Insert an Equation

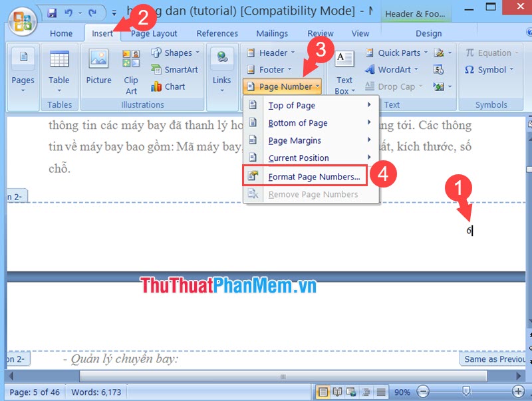pyautogui.click(x=492, y=53)
